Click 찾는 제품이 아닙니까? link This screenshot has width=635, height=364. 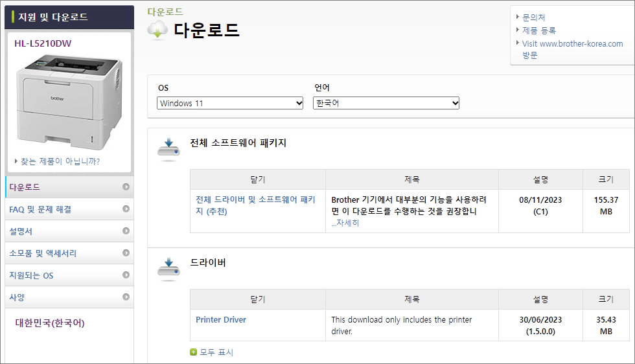coord(60,161)
